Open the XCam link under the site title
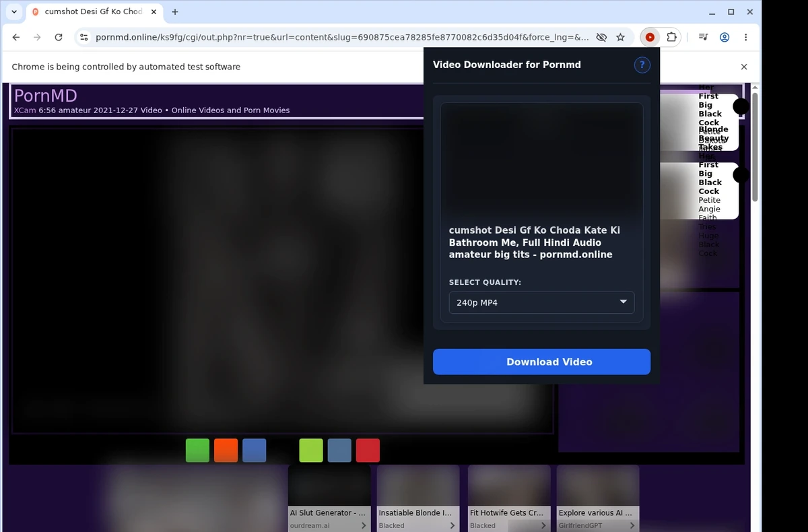Viewport: 808px width, 532px height. pos(24,110)
